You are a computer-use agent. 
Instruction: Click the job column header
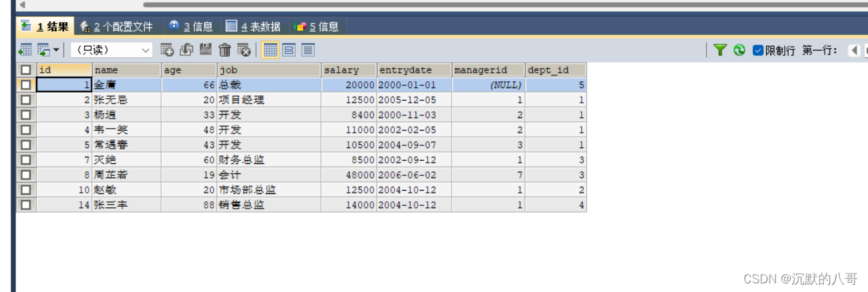pos(268,69)
